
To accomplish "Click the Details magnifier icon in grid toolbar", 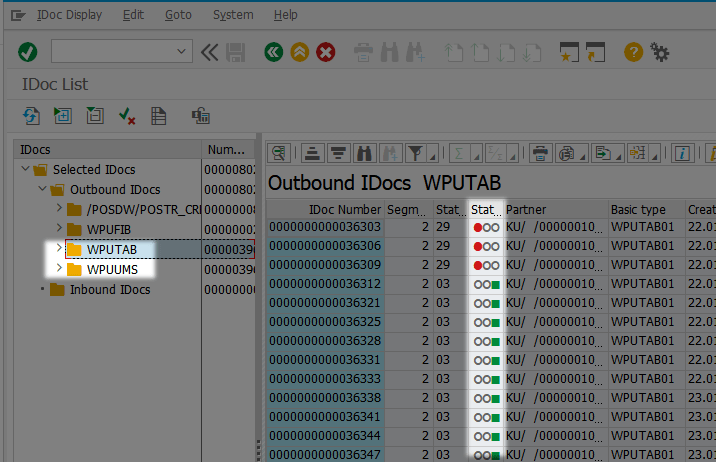I will click(280, 153).
